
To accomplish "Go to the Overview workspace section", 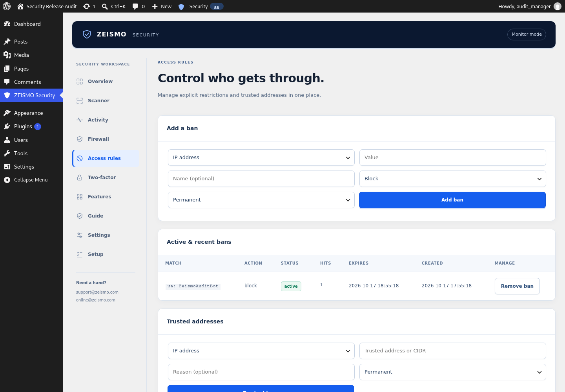I will (x=106, y=82).
